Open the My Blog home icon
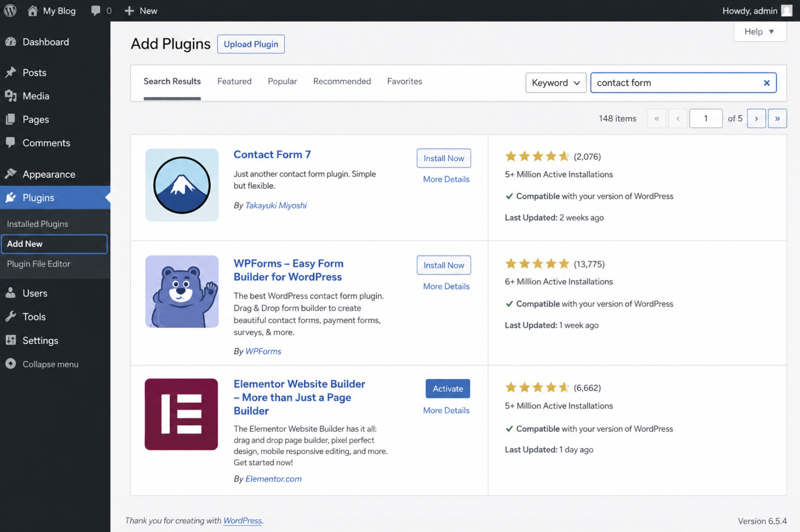 (33, 11)
